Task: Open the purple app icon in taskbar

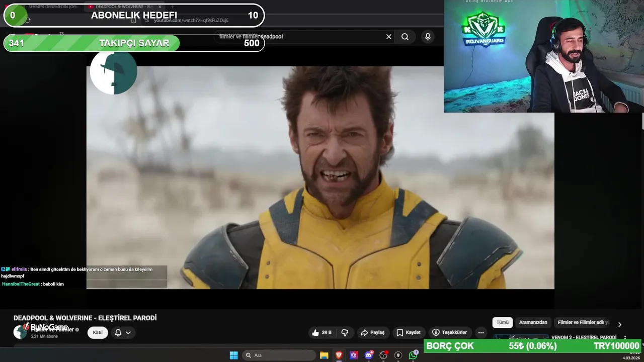Action: point(354,355)
